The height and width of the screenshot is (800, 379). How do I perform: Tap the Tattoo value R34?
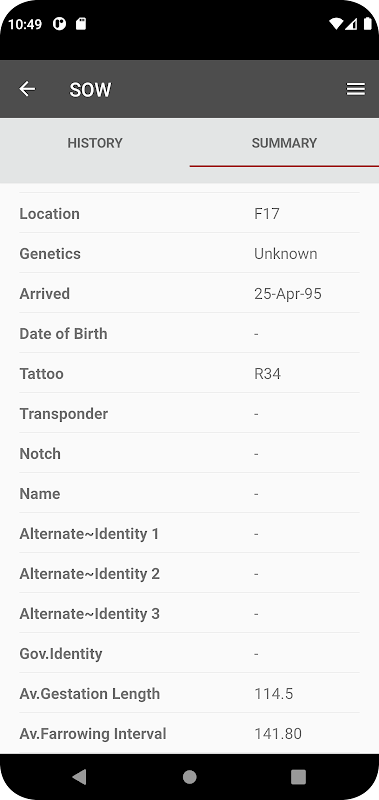coord(267,374)
